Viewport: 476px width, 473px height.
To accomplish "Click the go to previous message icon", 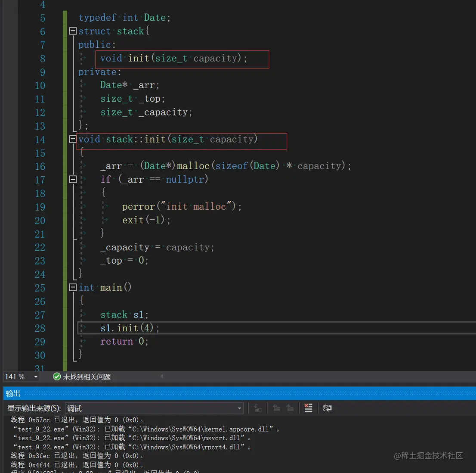I will (x=276, y=408).
